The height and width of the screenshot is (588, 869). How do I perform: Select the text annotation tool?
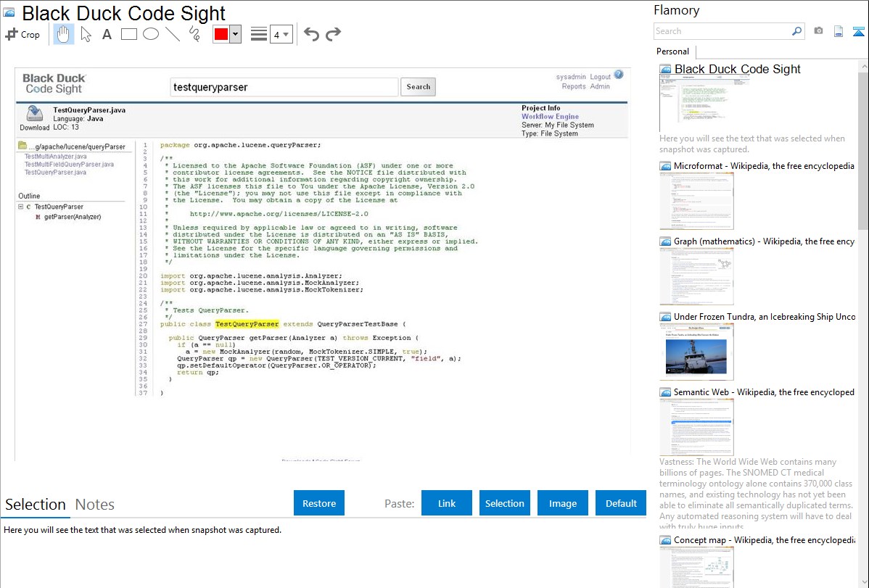[107, 34]
